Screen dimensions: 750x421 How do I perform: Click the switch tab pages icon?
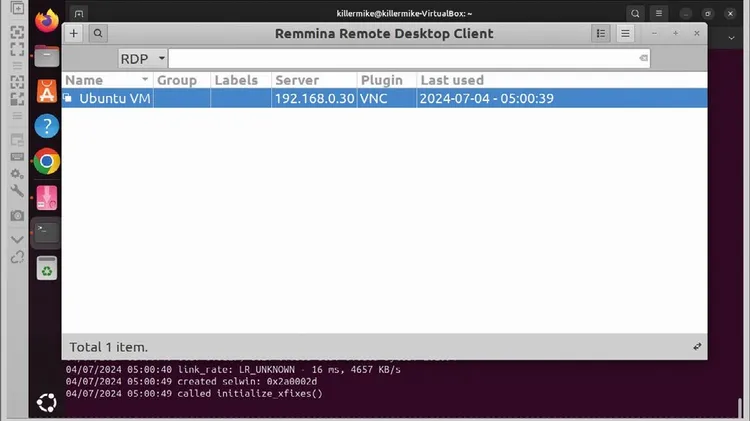tap(17, 140)
